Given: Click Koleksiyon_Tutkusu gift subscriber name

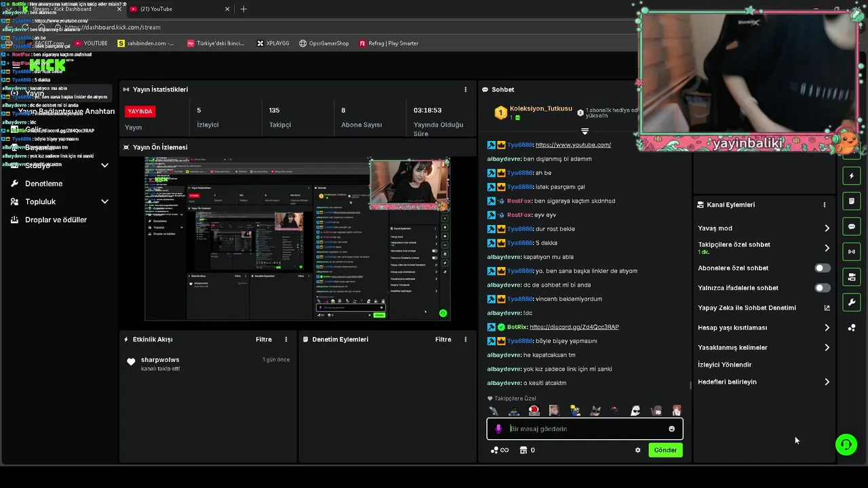Looking at the screenshot, I should pos(541,109).
